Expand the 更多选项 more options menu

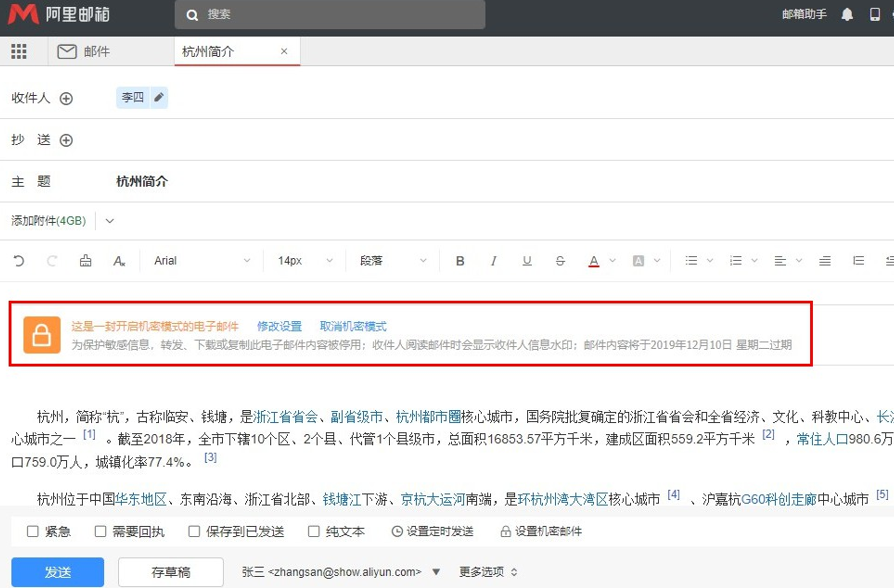489,572
